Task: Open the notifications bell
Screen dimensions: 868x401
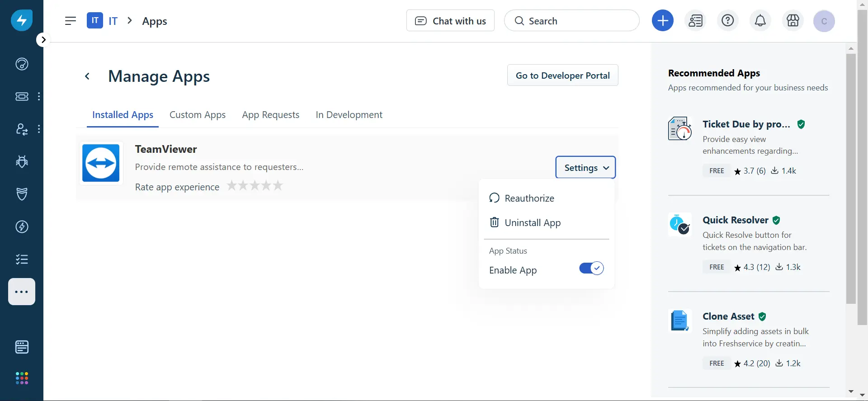Action: [x=760, y=20]
